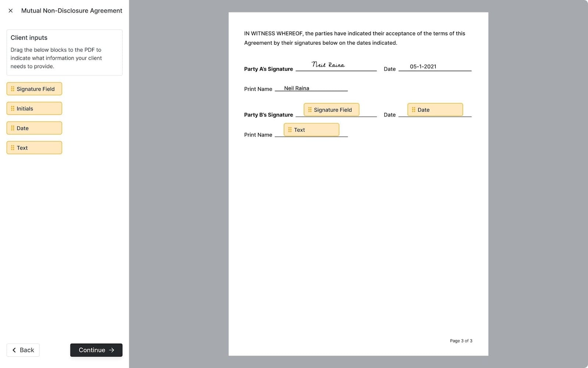
Task: Click Party A's signature Neil Raina on the document
Action: [x=328, y=65]
